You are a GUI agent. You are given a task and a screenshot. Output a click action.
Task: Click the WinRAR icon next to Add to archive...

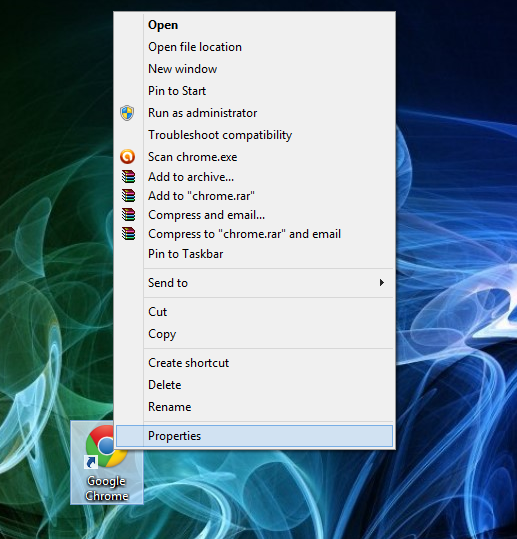click(128, 177)
